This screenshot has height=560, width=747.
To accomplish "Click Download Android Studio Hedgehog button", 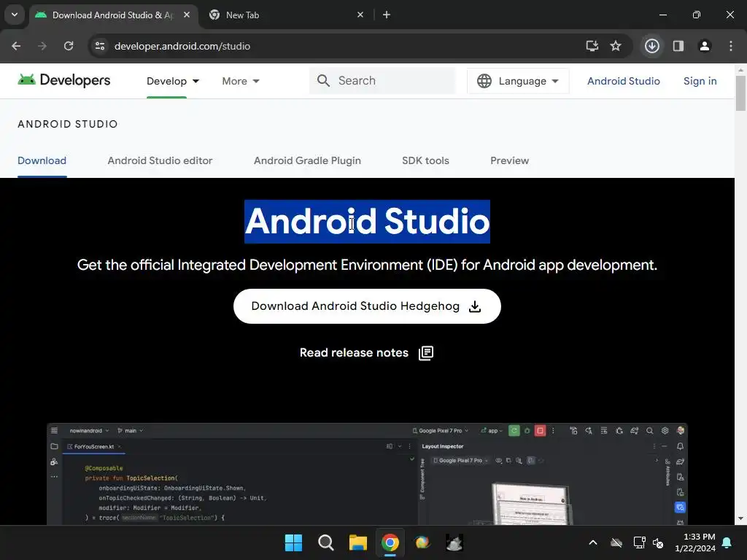I will (367, 306).
